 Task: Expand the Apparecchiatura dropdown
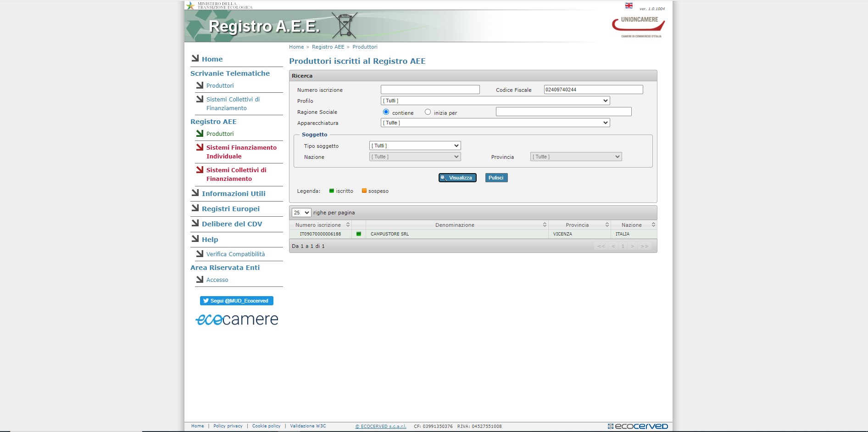point(495,123)
